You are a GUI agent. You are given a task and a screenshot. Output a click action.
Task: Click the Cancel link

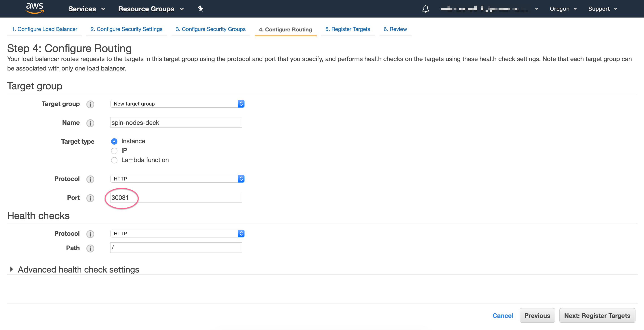coord(503,315)
